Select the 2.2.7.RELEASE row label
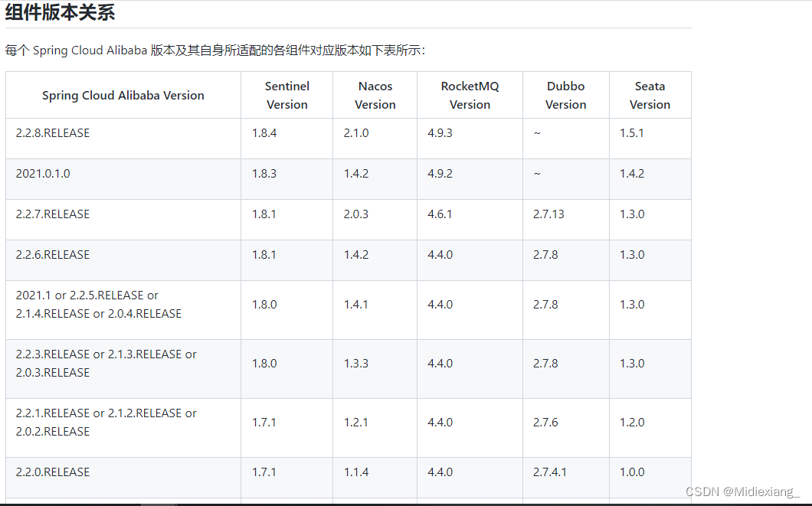Viewport: 812px width, 506px height. (x=53, y=214)
